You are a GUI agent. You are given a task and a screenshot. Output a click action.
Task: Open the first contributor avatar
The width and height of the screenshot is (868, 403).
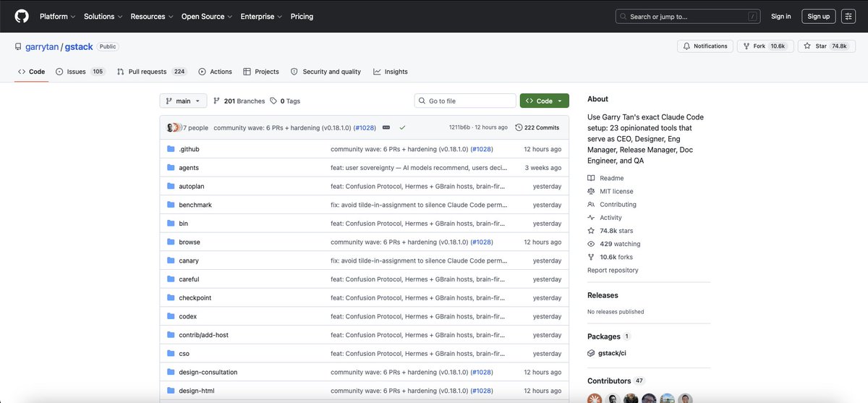(595, 399)
